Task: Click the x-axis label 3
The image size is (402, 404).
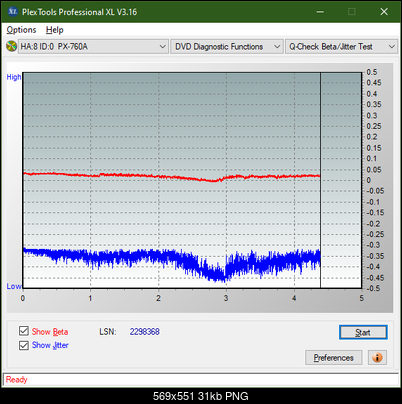Action: pyautogui.click(x=226, y=298)
